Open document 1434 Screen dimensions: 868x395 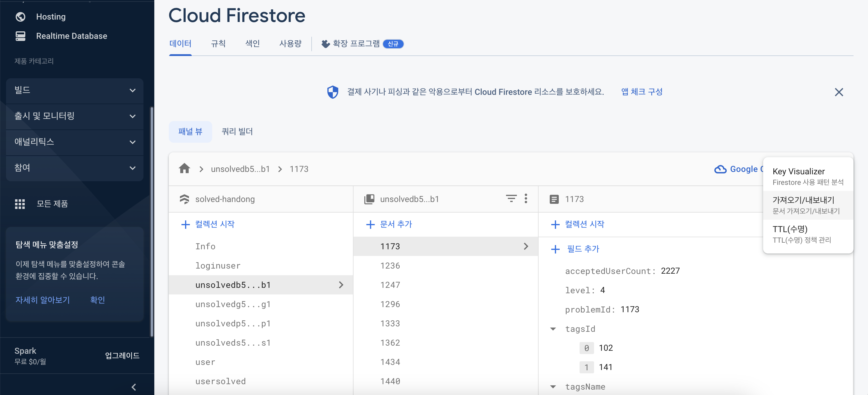point(445,362)
